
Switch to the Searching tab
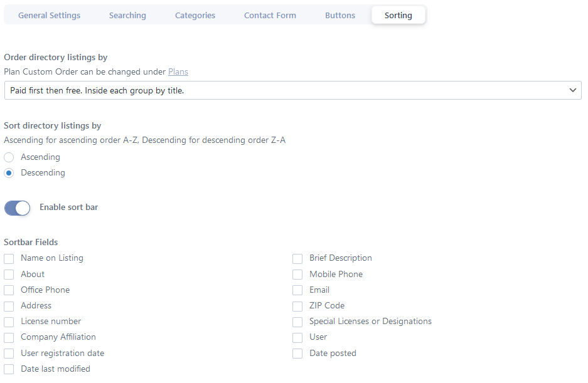(127, 16)
